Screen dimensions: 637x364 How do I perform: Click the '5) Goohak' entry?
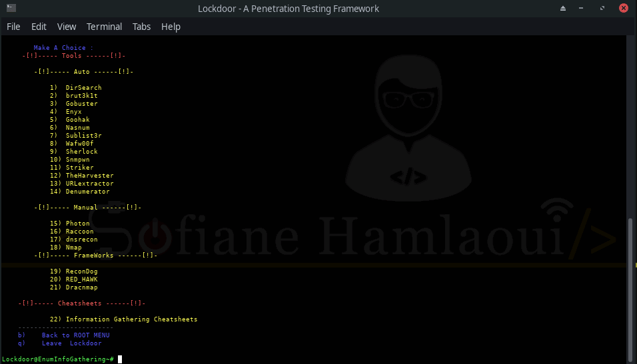(70, 120)
